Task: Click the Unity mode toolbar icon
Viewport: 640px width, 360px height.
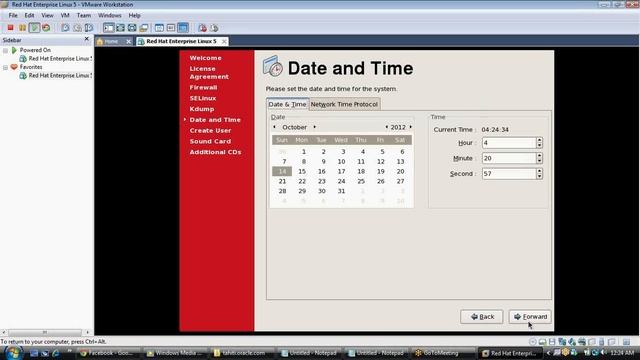Action: click(x=144, y=28)
